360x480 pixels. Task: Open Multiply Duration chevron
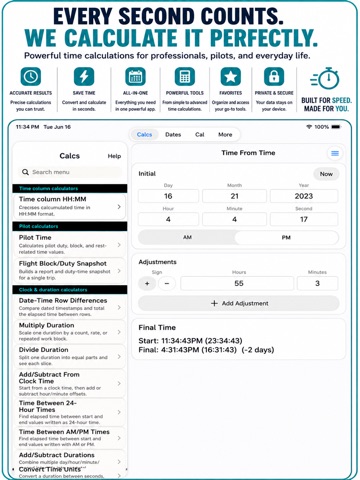(119, 332)
